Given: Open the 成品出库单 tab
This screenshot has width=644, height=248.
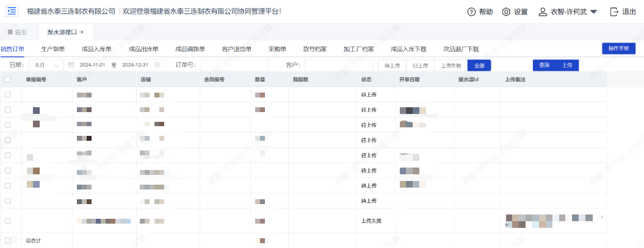Looking at the screenshot, I should point(143,49).
